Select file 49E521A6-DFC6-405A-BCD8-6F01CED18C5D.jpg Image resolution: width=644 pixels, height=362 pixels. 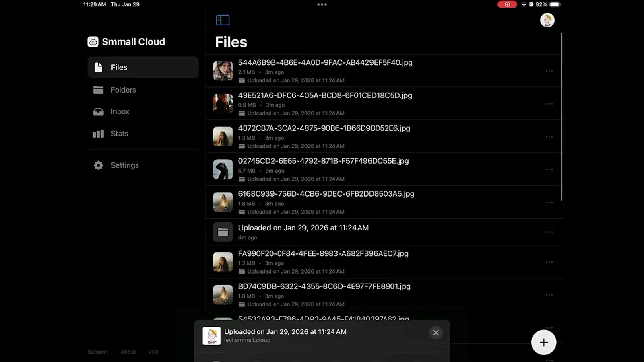click(325, 95)
